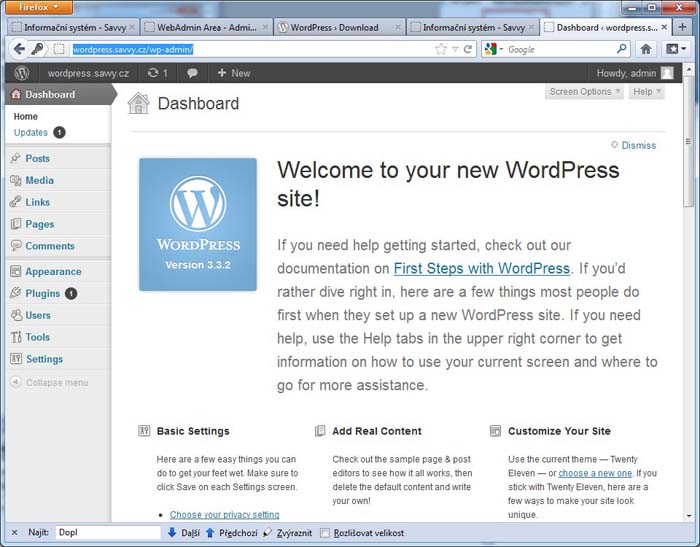Reload the page with the refresh icon
This screenshot has height=547, width=700.
pos(467,49)
